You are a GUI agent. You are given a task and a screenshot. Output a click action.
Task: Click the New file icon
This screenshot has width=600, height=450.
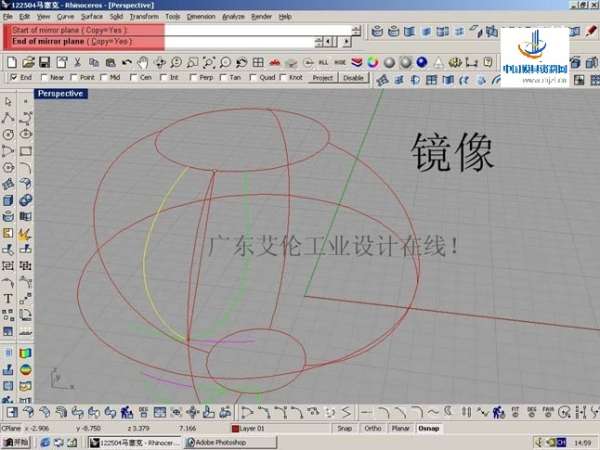[12, 62]
